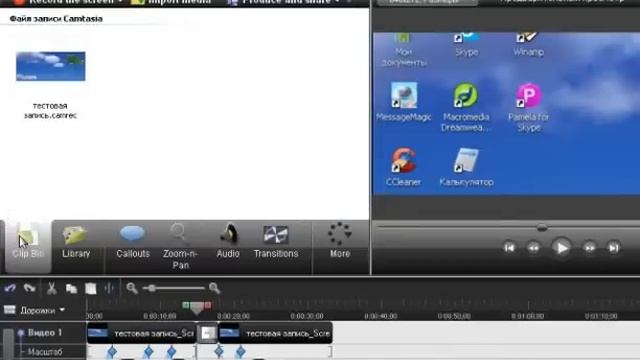Click the Масштаб track label

click(45, 351)
